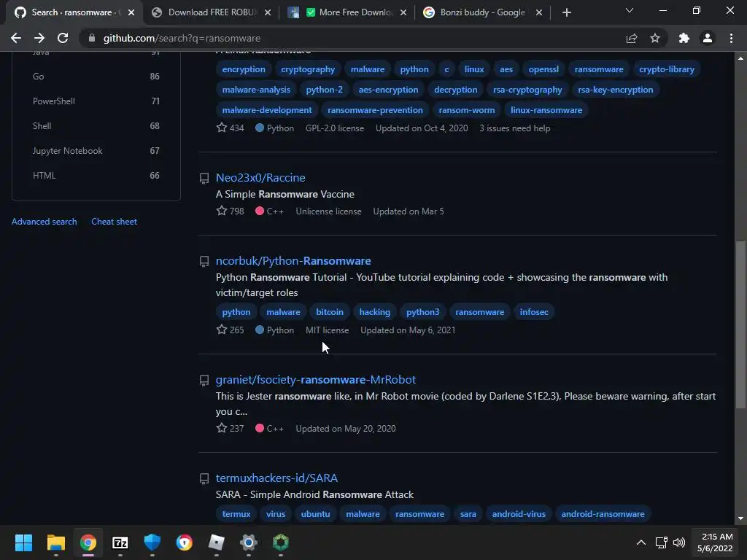Open 7-Zip from the taskbar
This screenshot has height=560, width=747.
pos(120,542)
